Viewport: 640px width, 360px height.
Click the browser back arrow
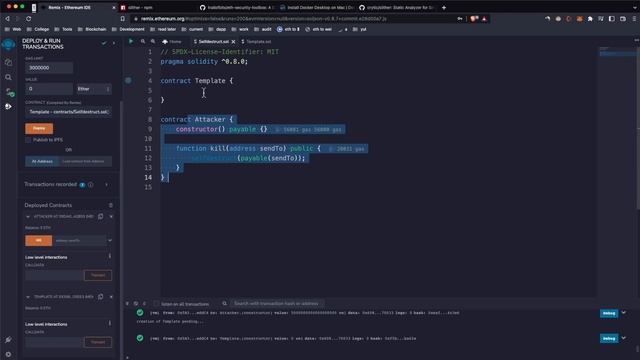[7, 19]
